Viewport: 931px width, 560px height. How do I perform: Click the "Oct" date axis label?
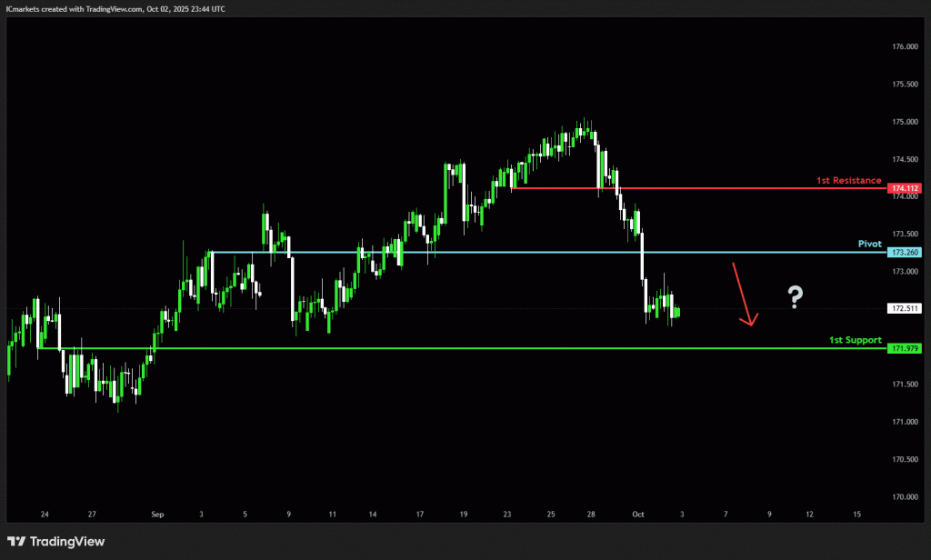638,514
